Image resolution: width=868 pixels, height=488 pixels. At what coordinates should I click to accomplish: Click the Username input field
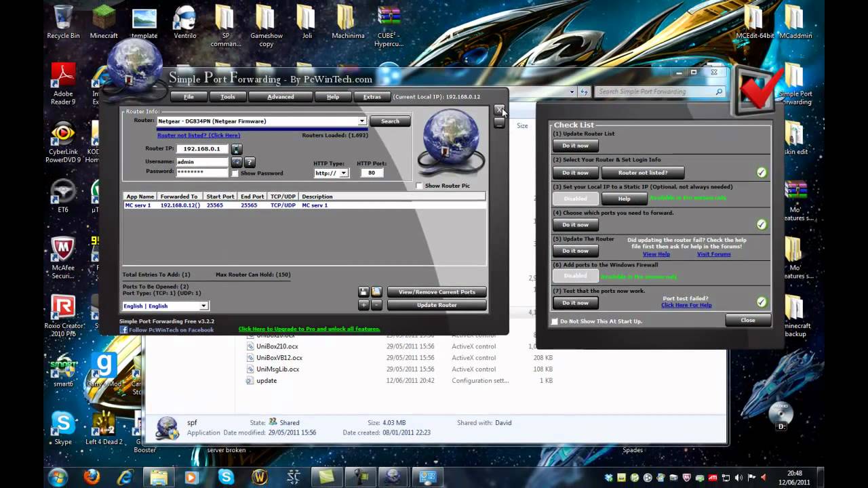201,162
